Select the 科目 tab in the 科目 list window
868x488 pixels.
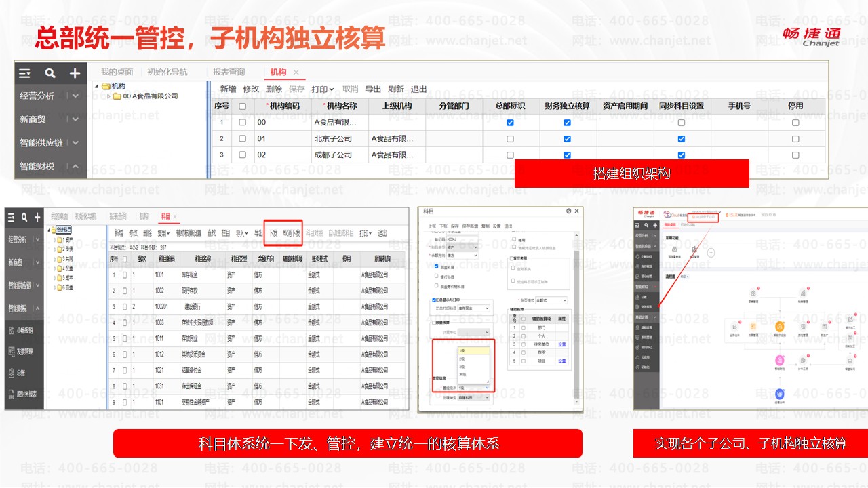(165, 216)
